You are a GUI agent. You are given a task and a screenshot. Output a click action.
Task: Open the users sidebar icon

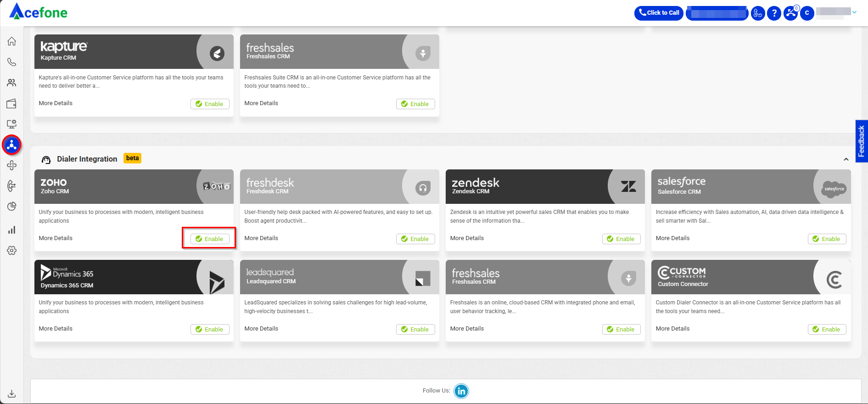[12, 83]
